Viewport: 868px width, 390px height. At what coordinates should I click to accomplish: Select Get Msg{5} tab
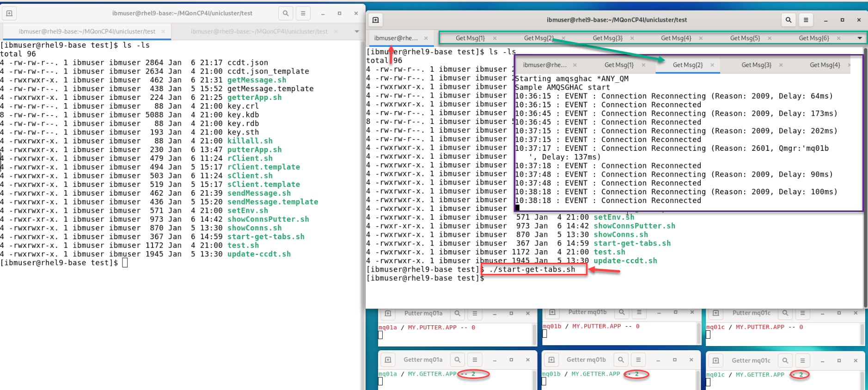click(x=745, y=38)
